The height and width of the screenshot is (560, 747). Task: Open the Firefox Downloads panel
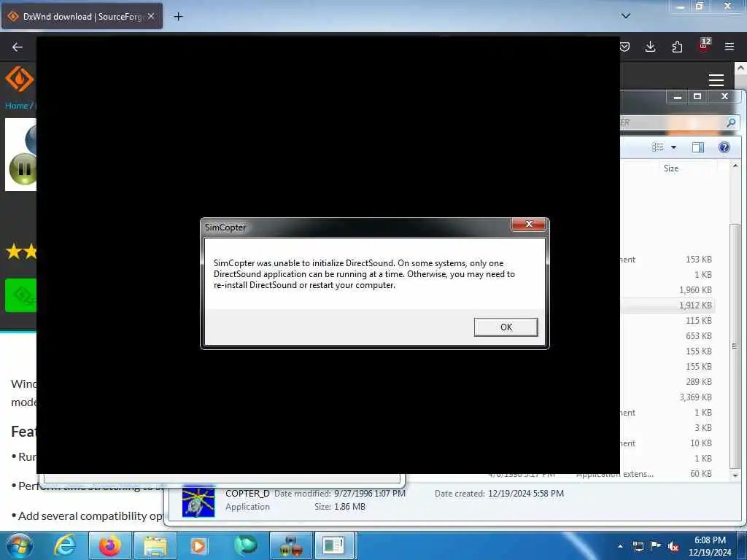click(650, 47)
